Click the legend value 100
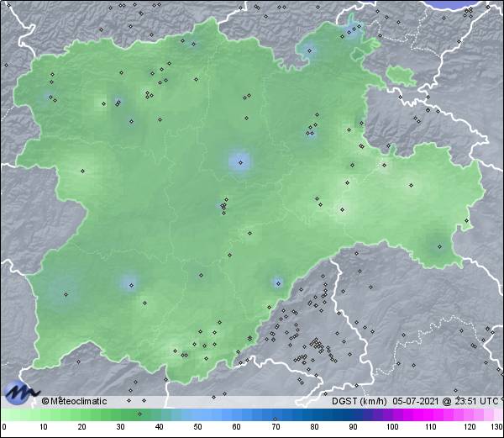504x438 pixels. [392, 427]
